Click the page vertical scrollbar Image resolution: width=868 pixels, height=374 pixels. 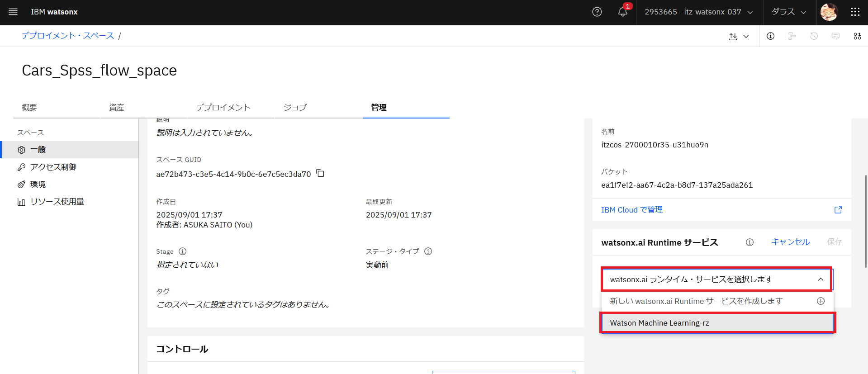[x=866, y=222]
